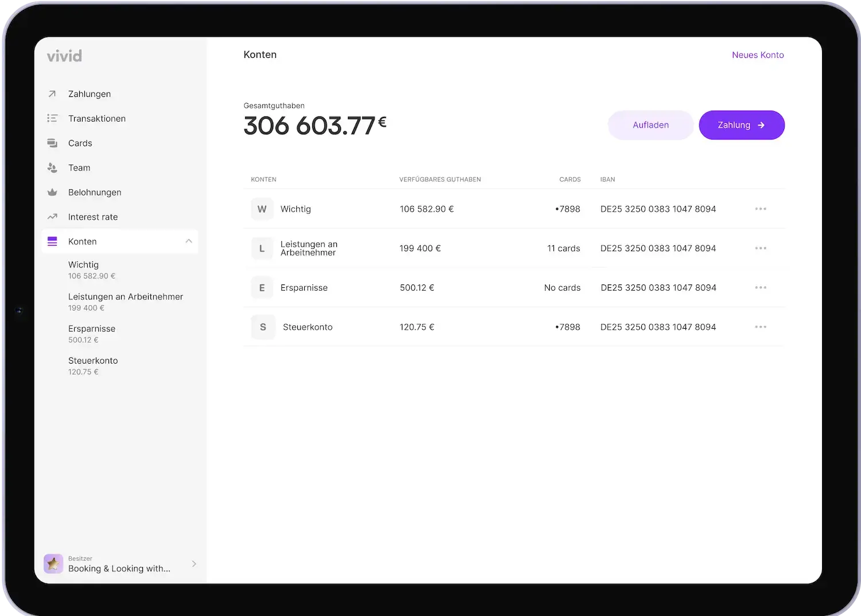Click balance 199 400 € in table
The height and width of the screenshot is (616, 861).
coord(420,248)
